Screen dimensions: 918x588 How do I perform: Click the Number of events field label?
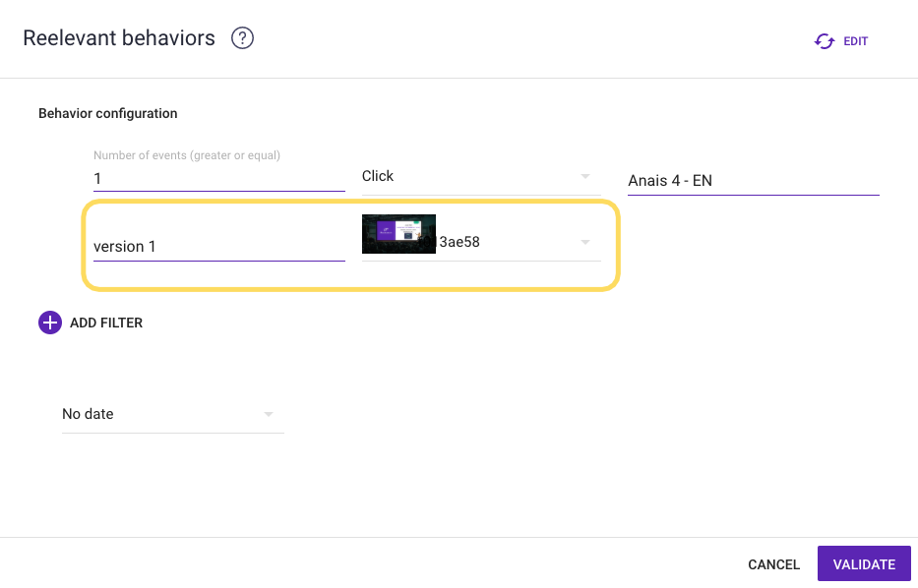tap(187, 155)
